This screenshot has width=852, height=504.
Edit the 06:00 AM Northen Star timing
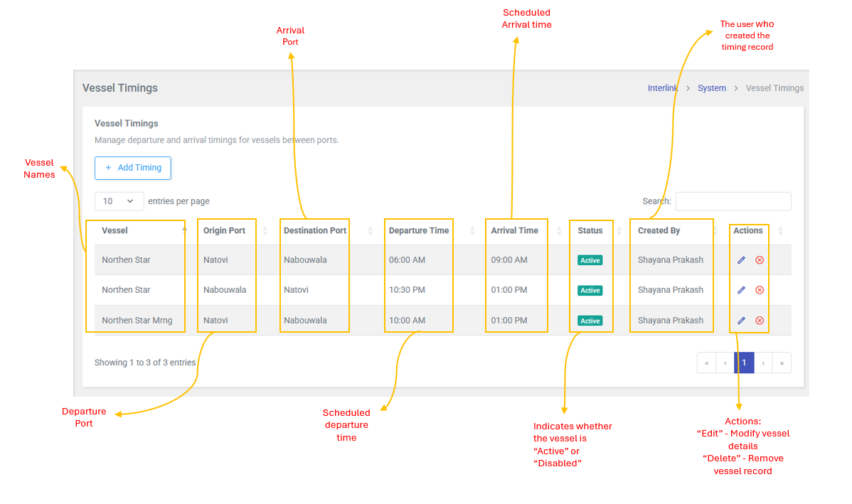tap(741, 260)
